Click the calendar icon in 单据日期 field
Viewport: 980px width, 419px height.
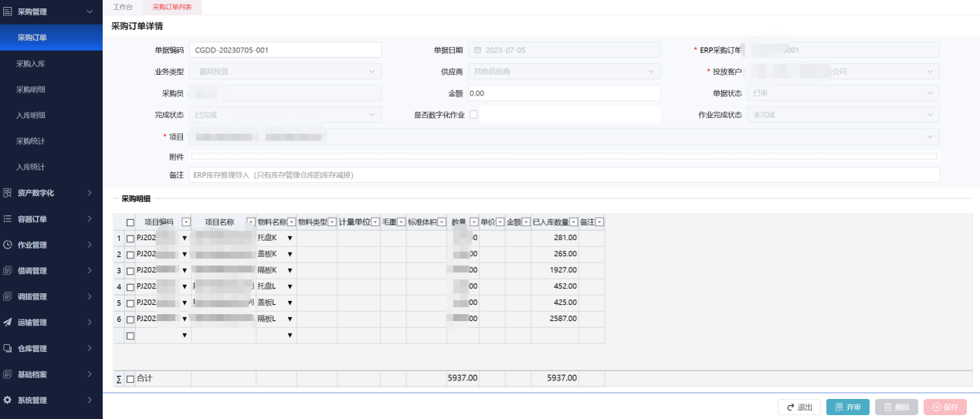(477, 50)
